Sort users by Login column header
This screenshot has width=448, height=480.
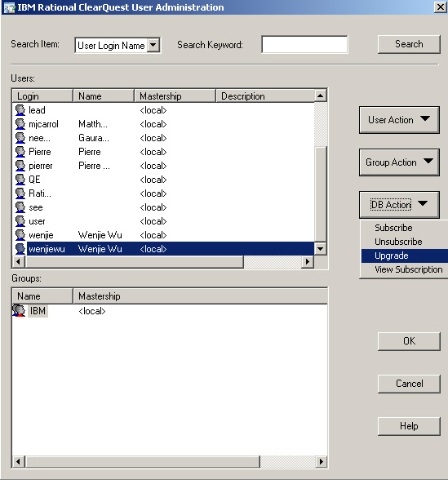[42, 96]
